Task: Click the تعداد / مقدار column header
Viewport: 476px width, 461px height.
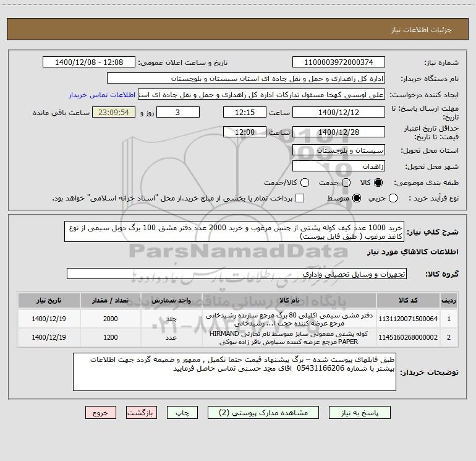Action: point(110,300)
